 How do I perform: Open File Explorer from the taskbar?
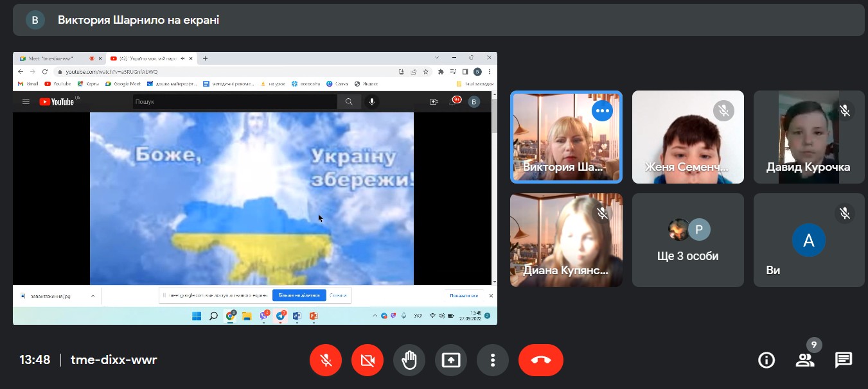(x=247, y=316)
